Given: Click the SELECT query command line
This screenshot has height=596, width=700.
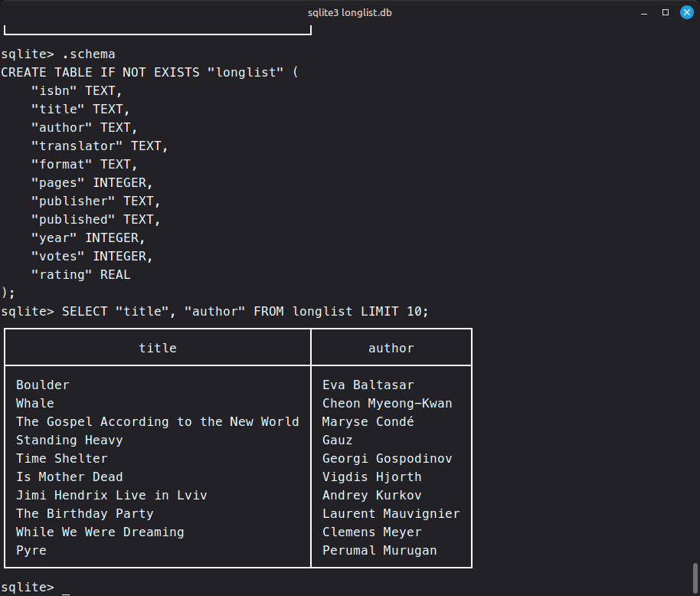Looking at the screenshot, I should (214, 311).
